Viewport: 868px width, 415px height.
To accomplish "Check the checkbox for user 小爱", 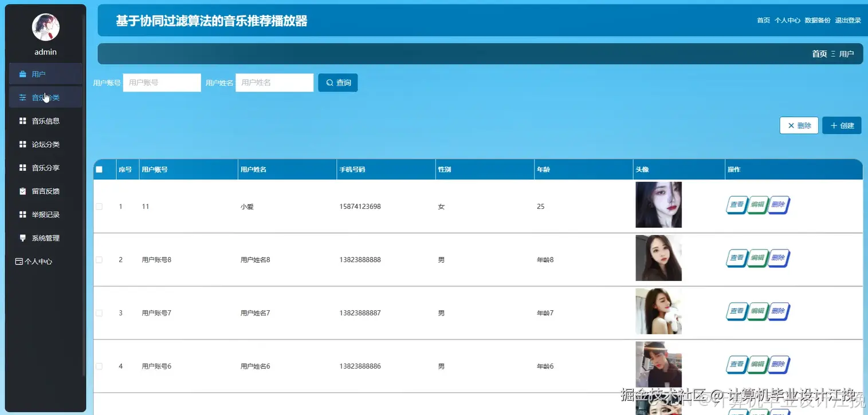I will pyautogui.click(x=99, y=206).
